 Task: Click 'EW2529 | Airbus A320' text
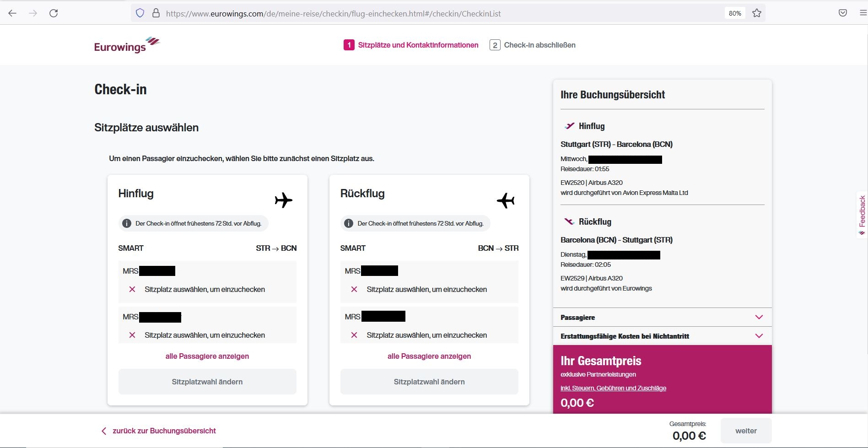pyautogui.click(x=592, y=278)
